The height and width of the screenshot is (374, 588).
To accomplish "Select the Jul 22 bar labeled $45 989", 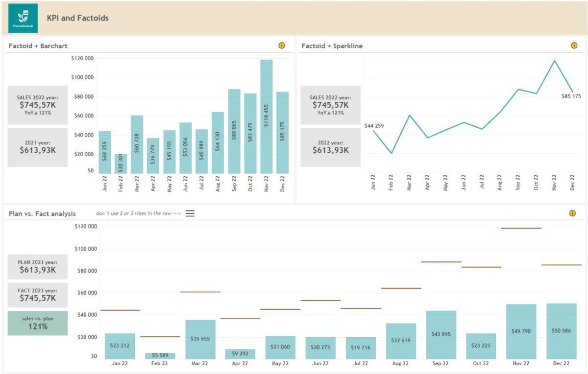I will point(202,151).
